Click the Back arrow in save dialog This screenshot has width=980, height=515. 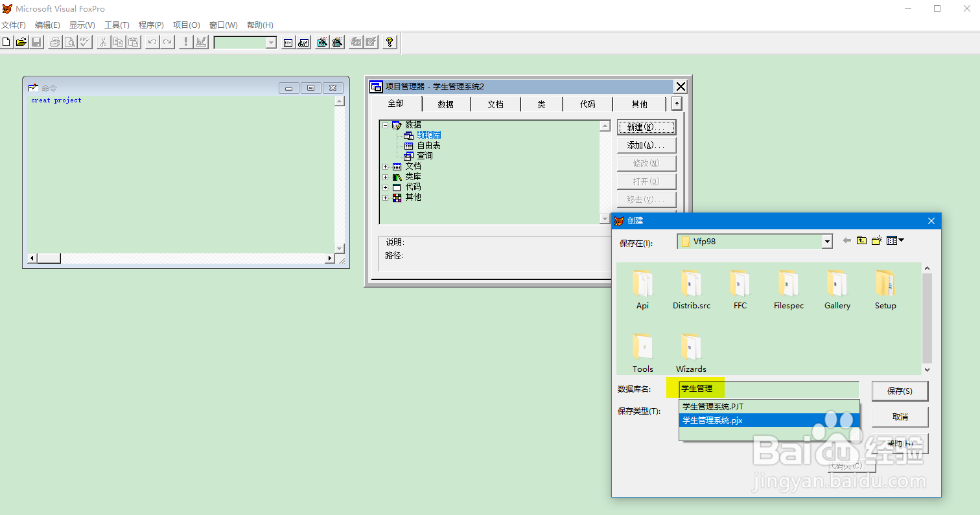tap(846, 240)
